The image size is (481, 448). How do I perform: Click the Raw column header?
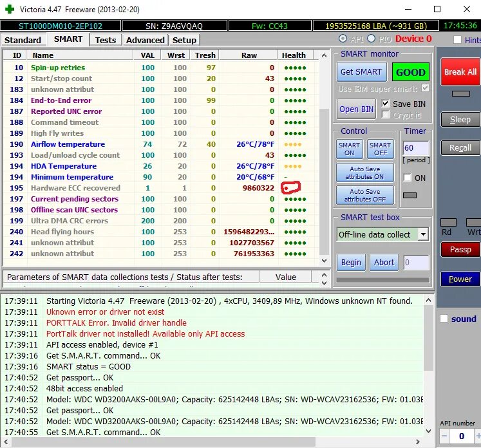tap(249, 55)
